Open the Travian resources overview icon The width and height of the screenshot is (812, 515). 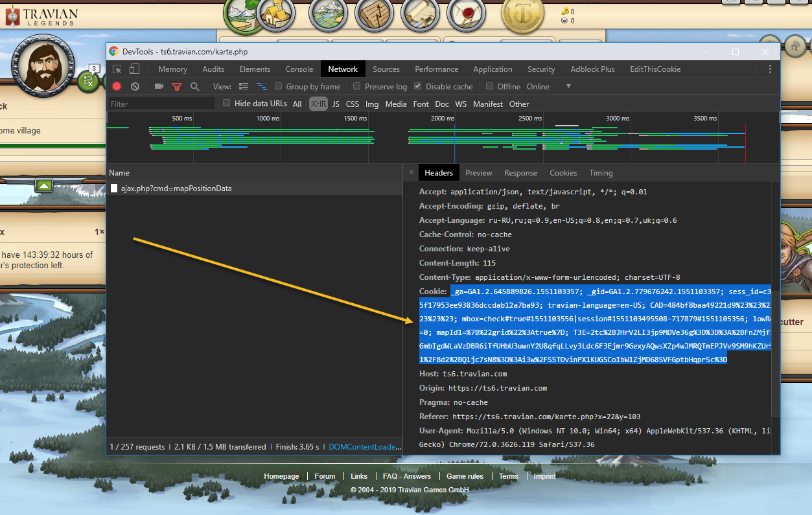(x=242, y=13)
